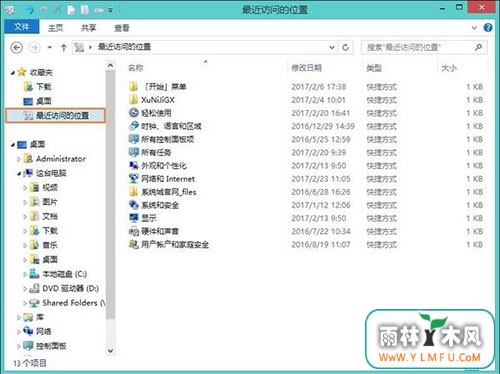The image size is (500, 374).
Task: Click the 系统城官网_files folder icon
Action: coord(133,192)
